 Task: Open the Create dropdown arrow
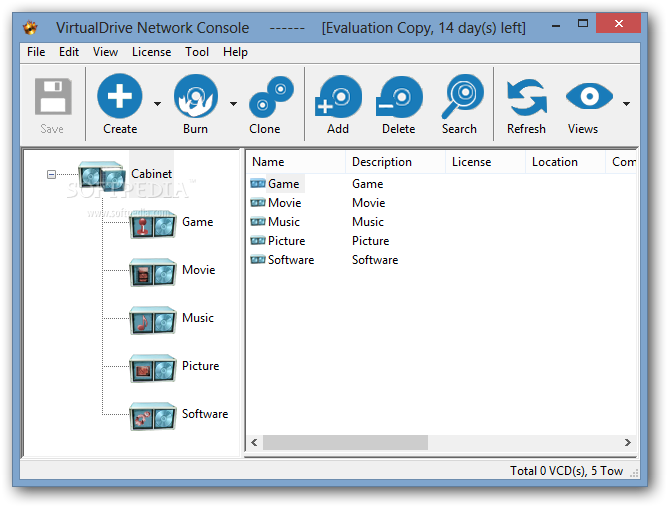158,104
